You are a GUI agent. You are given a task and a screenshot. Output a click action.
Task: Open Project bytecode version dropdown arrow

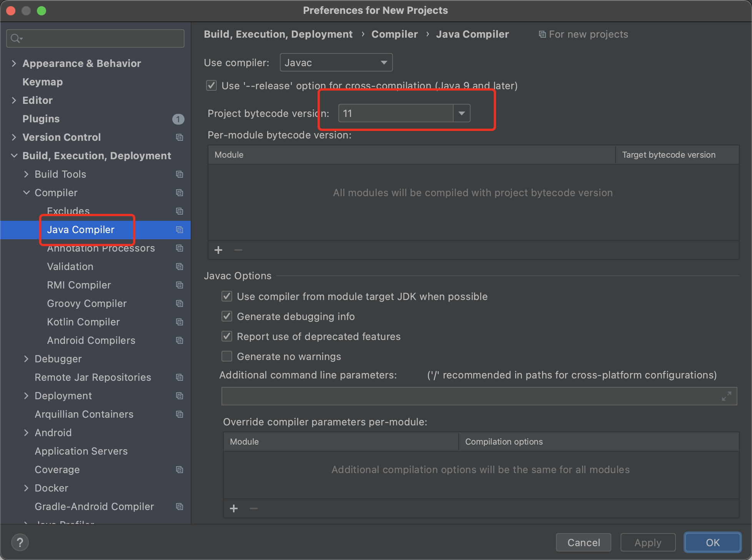click(461, 113)
